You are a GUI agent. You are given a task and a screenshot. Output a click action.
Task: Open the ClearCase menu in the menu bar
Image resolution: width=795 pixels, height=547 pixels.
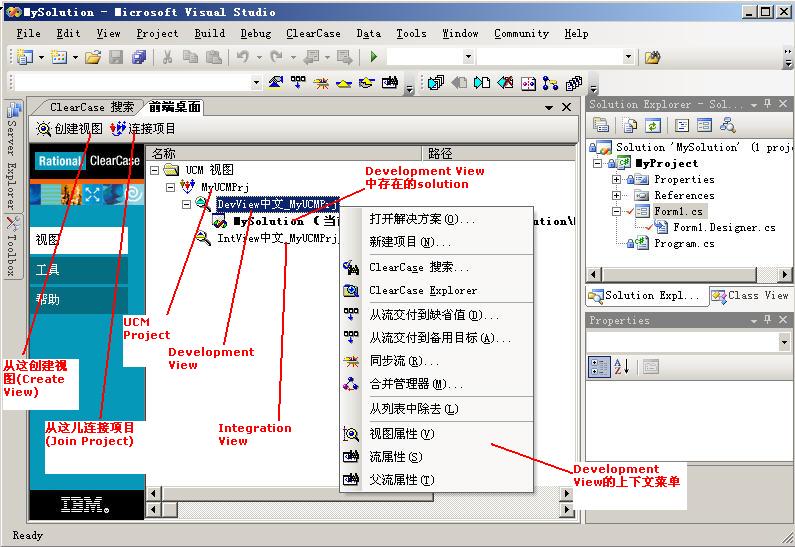pyautogui.click(x=313, y=33)
